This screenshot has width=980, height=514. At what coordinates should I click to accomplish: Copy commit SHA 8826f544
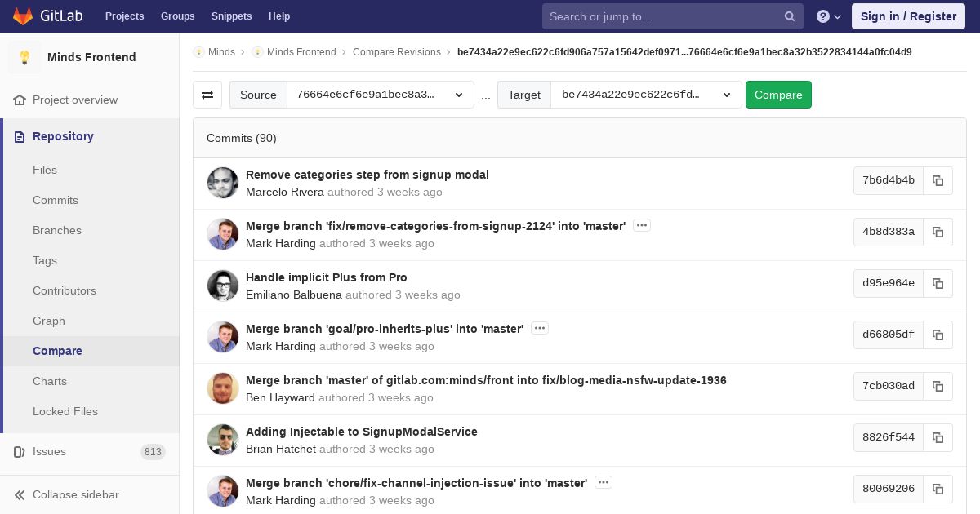(938, 437)
